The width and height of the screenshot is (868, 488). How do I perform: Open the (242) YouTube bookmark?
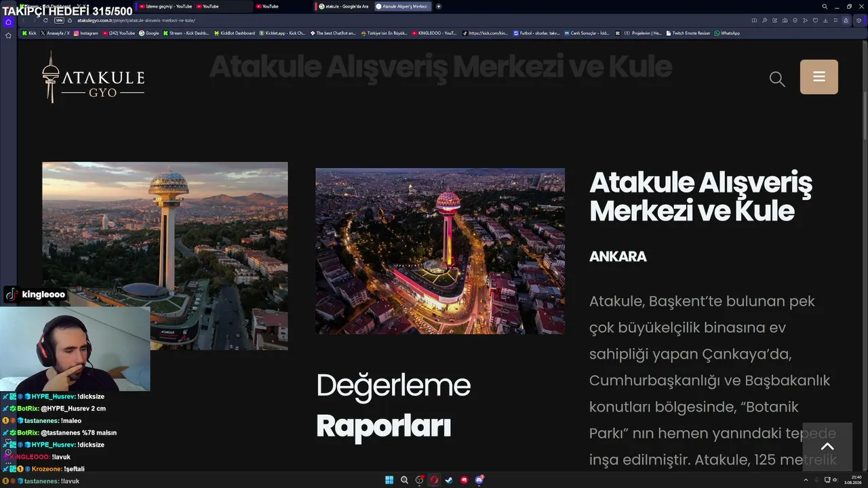coord(119,33)
